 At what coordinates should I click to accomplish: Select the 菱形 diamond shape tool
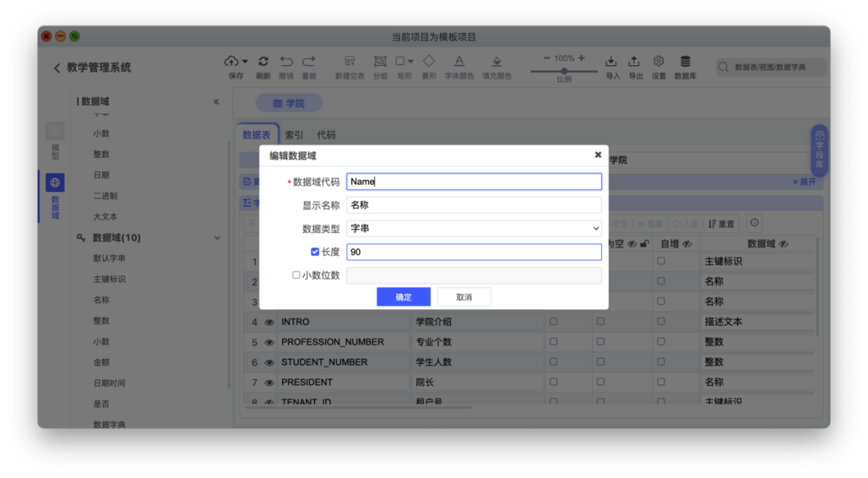click(x=429, y=61)
